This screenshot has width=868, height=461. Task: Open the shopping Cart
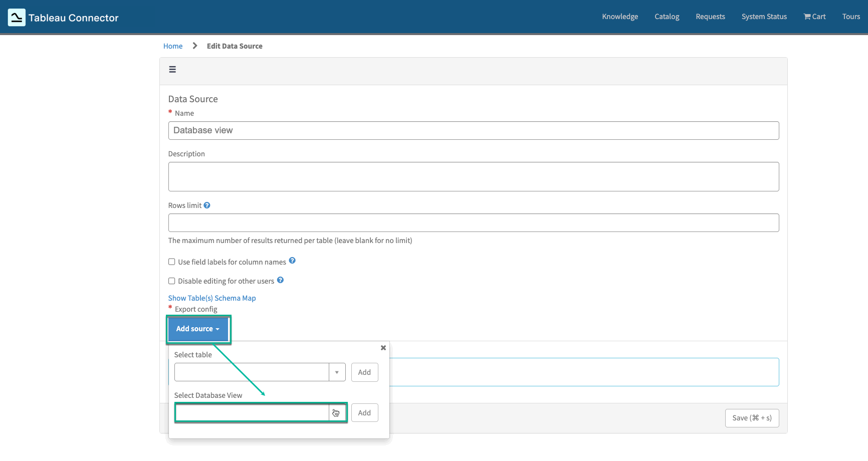pyautogui.click(x=814, y=17)
